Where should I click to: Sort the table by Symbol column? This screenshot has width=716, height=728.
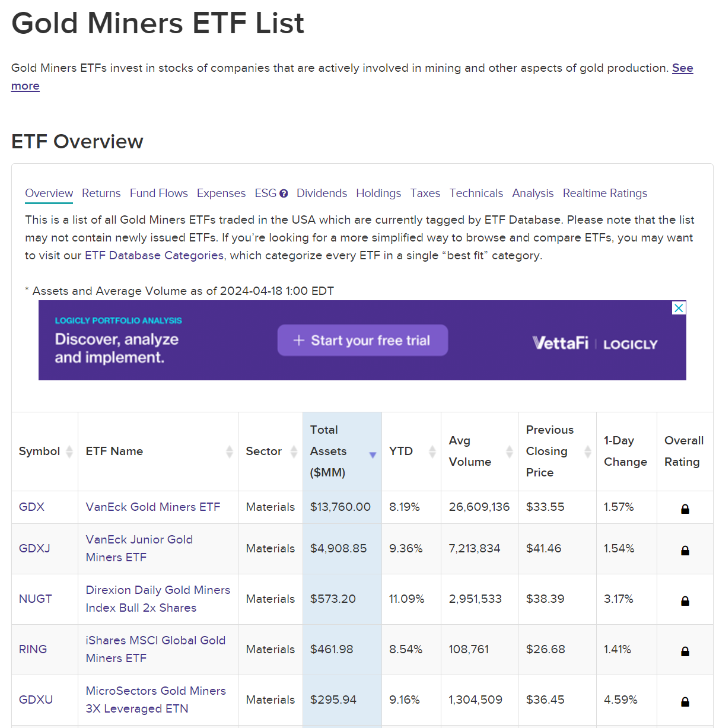(68, 452)
